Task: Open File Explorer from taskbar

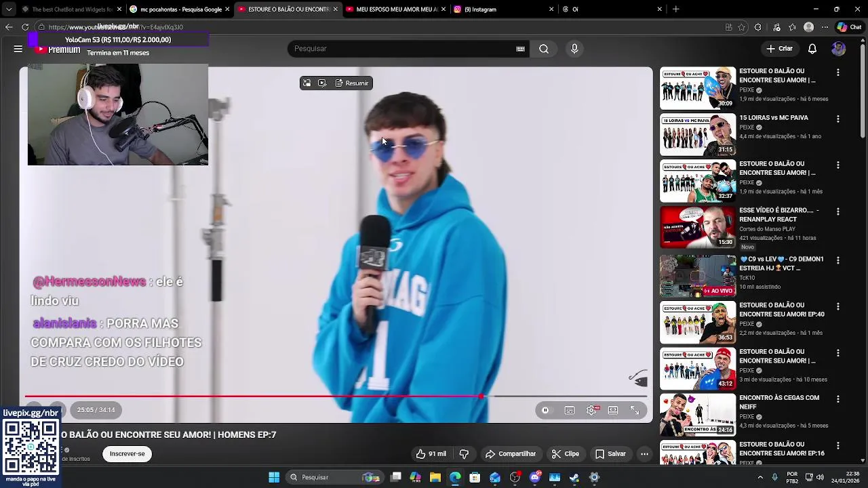Action: click(435, 477)
